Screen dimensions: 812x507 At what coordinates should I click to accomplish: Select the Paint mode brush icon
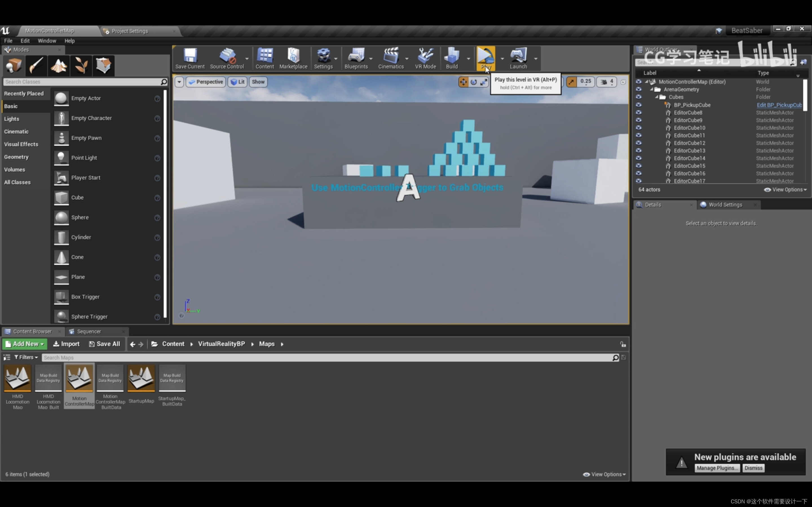[36, 65]
